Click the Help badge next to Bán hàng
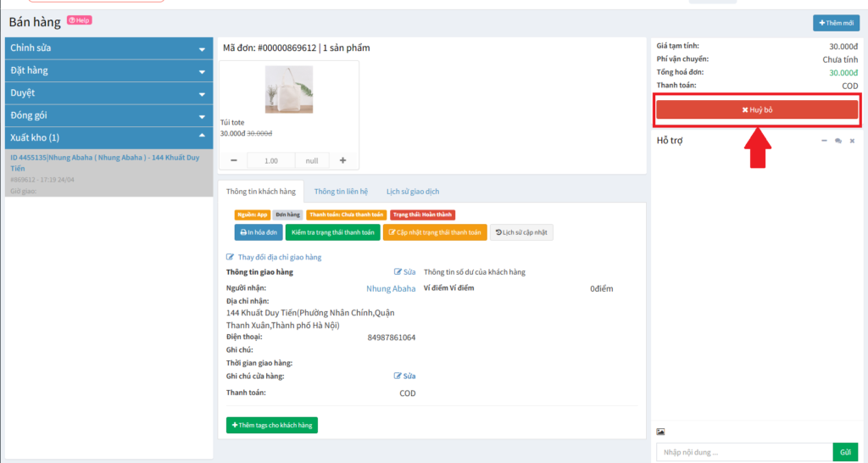 coord(79,20)
